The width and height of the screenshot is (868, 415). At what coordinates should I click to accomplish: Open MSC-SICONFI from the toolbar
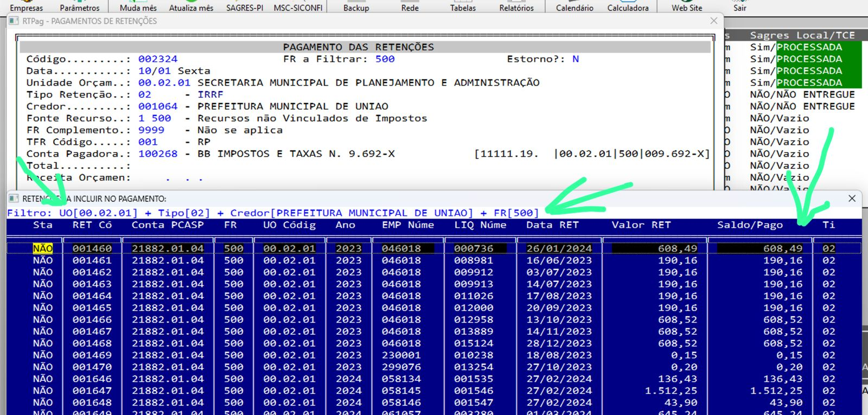(298, 7)
